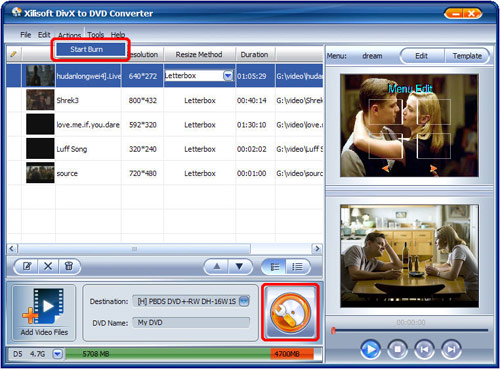Click the 800*432 resolution cell
The width and height of the screenshot is (500, 369).
tap(143, 100)
